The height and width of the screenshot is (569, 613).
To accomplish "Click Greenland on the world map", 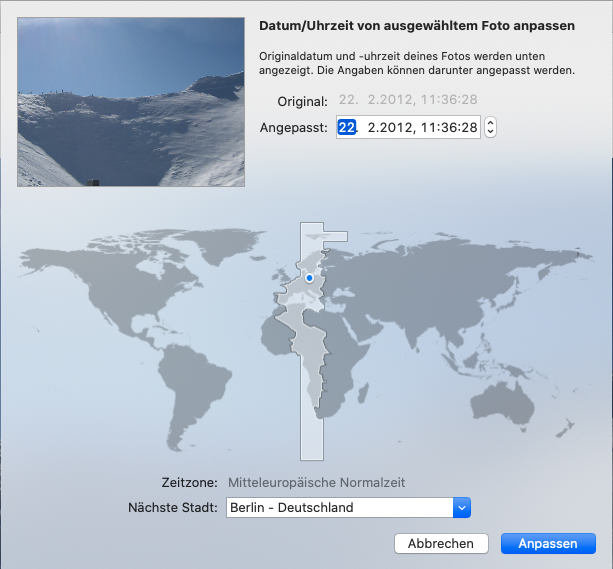I will [x=227, y=244].
